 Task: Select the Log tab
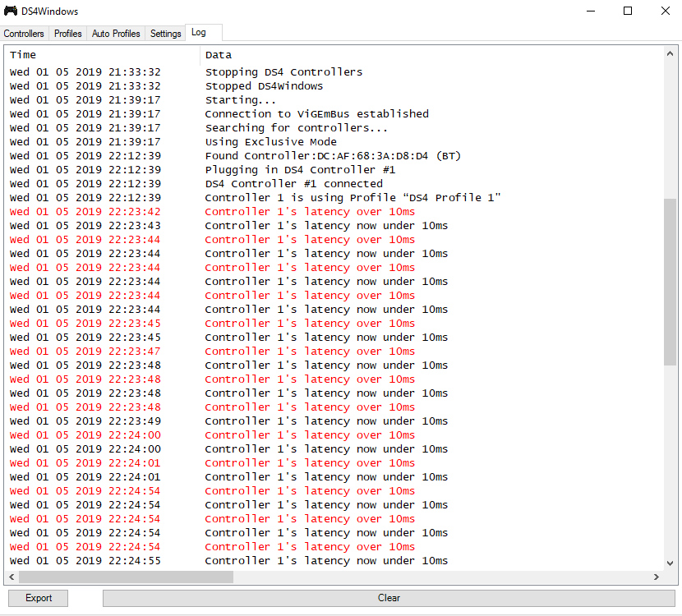pos(198,33)
